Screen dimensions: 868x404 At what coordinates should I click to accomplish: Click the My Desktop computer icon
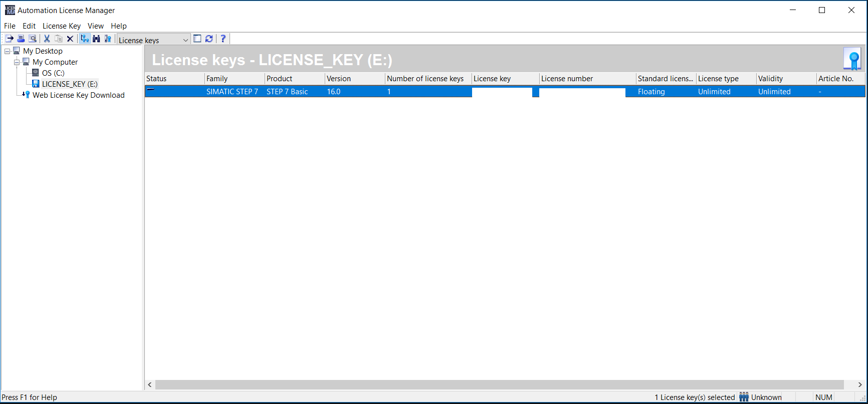[17, 51]
